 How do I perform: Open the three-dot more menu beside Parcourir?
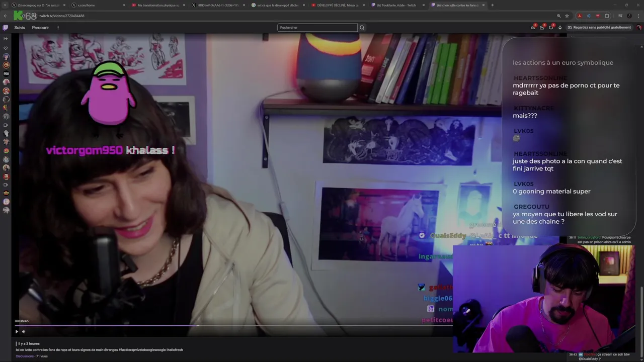58,28
